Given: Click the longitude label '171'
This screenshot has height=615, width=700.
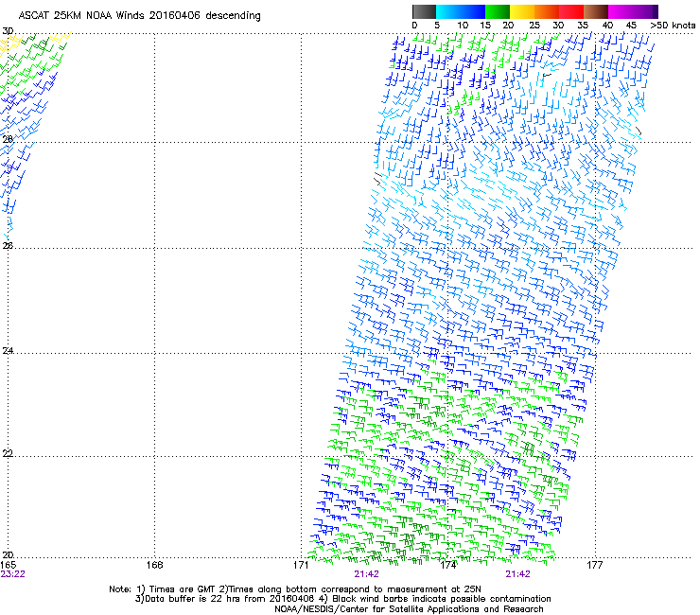Looking at the screenshot, I should tap(301, 565).
